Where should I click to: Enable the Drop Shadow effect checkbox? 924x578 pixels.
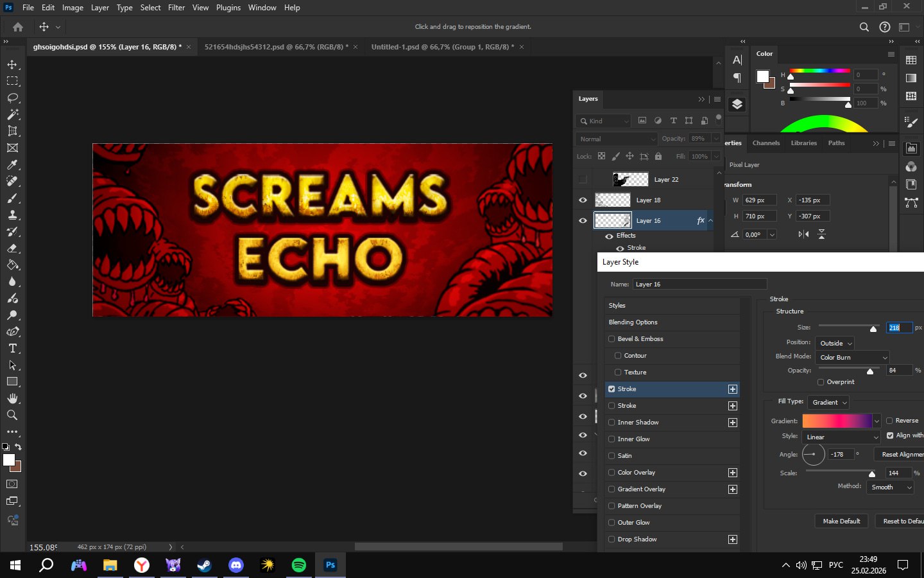pos(612,539)
